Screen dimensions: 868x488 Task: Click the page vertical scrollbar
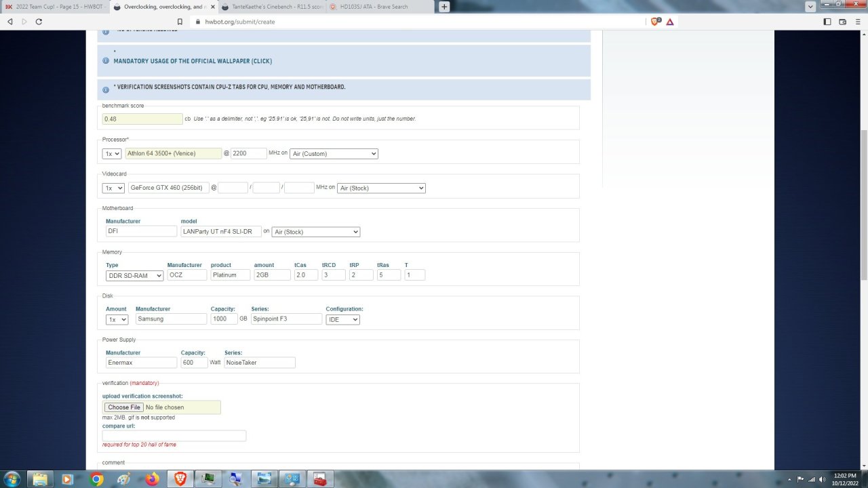point(863,203)
